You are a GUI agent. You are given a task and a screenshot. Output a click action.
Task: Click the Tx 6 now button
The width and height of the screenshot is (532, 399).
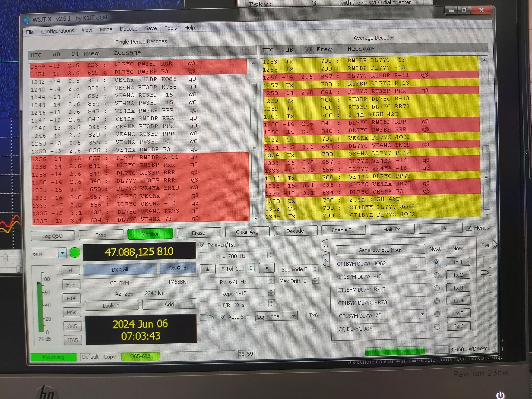(459, 326)
